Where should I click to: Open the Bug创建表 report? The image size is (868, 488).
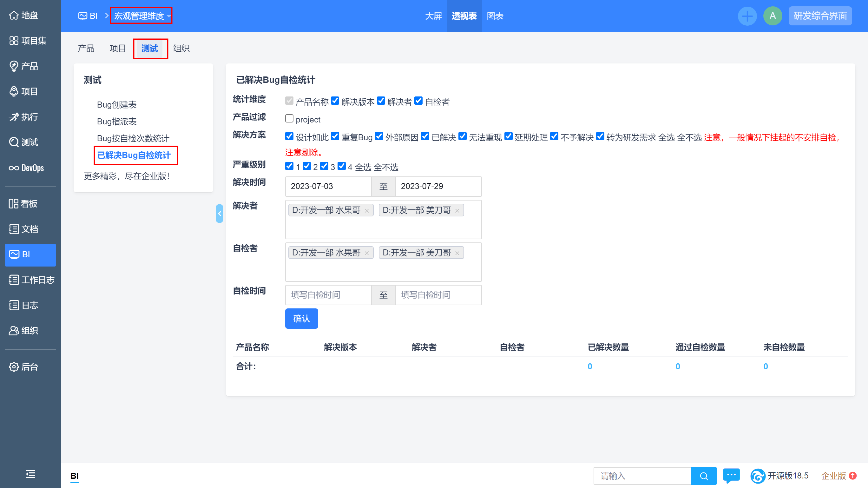click(116, 105)
